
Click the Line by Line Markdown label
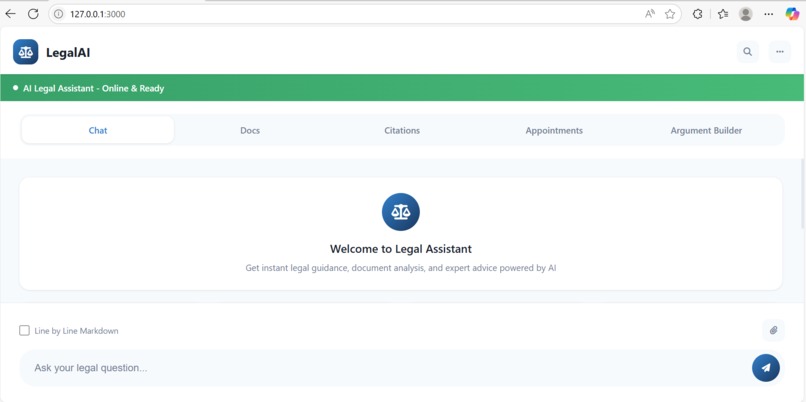click(76, 331)
